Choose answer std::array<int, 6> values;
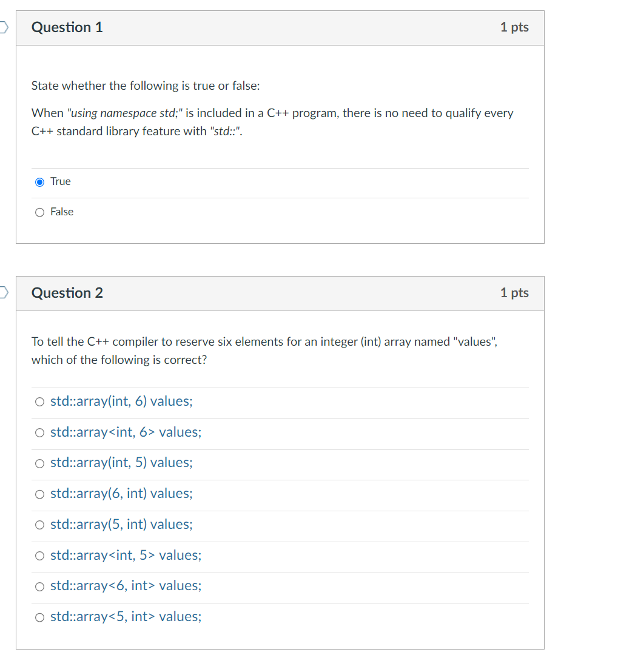This screenshot has width=635, height=672. click(x=39, y=432)
